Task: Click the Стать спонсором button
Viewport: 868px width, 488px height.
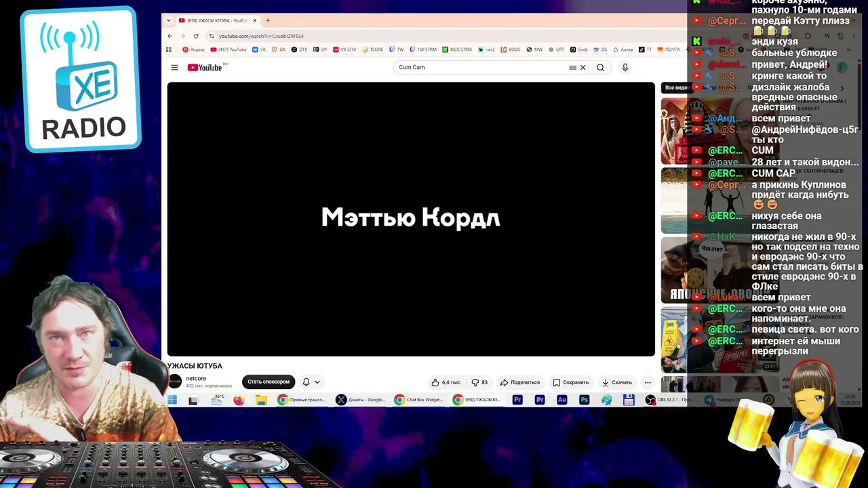Action: click(269, 382)
